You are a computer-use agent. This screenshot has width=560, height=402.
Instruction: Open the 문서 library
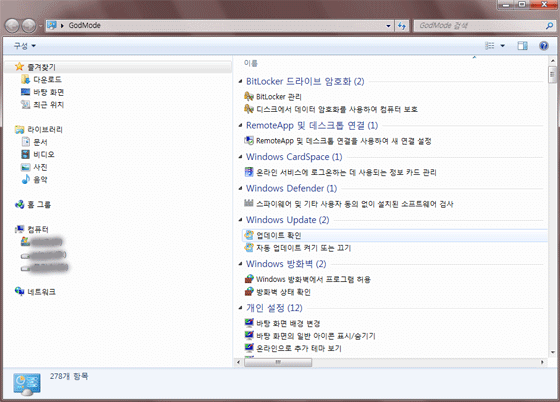tap(40, 142)
